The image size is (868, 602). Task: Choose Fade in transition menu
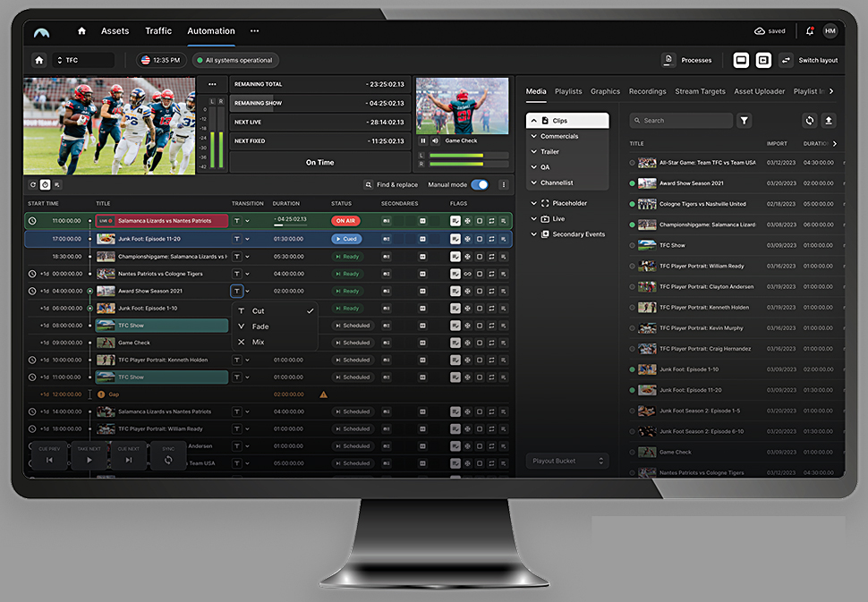tap(275, 326)
